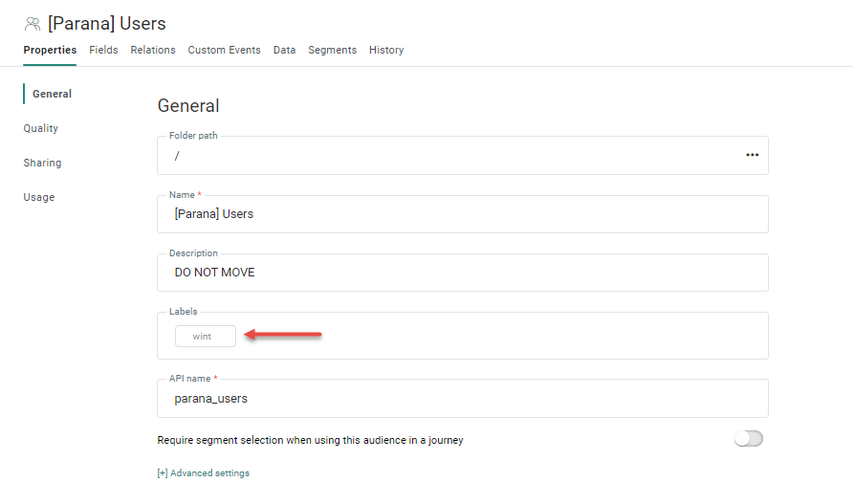This screenshot has width=853, height=504.
Task: Go to the Relations tab
Action: pyautogui.click(x=153, y=50)
